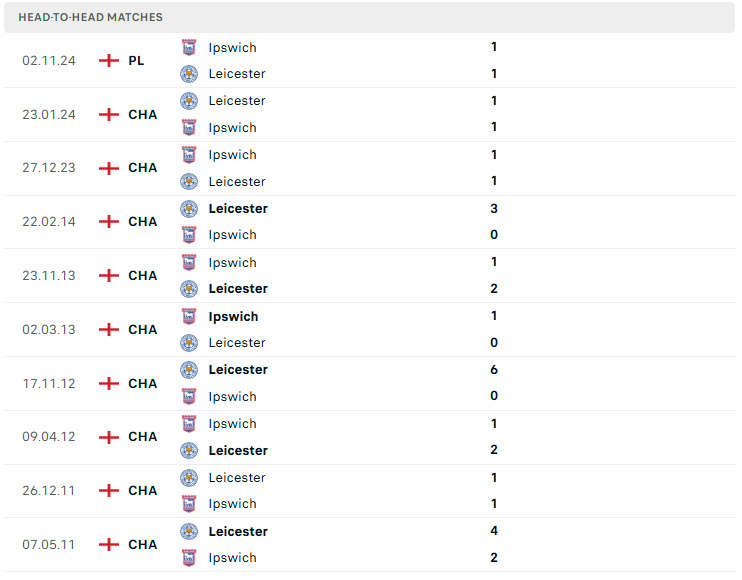Open the PL league link for 02.11.24
This screenshot has height=580, width=742.
coord(136,61)
